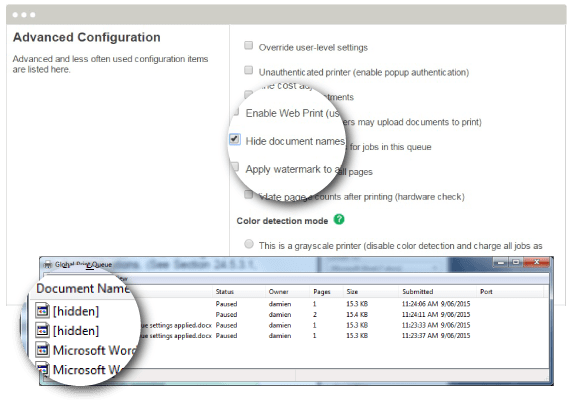Tick Unauthenticated printer popup authentication checkbox
Screen dimensions: 572x400
point(248,70)
